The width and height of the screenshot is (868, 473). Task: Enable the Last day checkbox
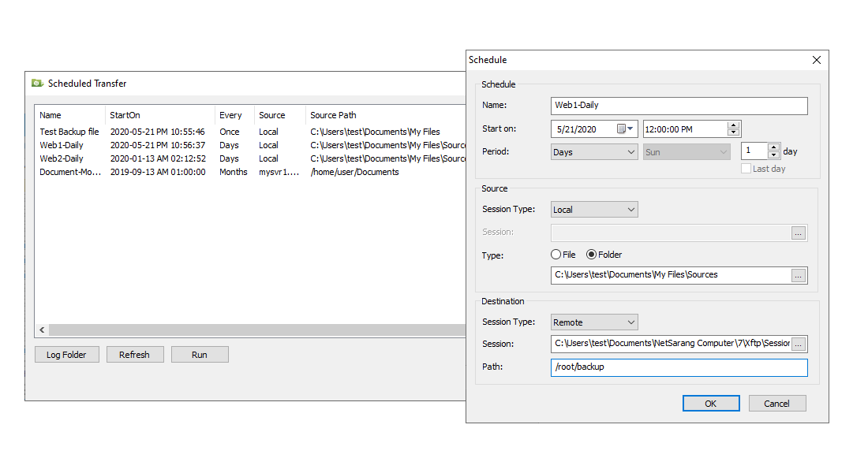(746, 169)
